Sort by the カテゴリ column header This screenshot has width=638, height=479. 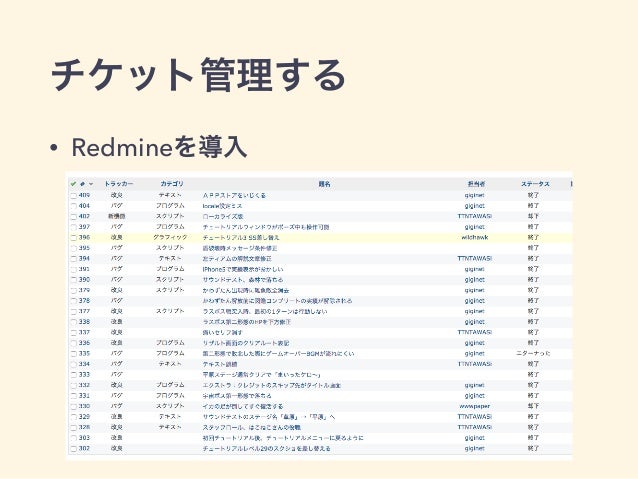point(172,184)
